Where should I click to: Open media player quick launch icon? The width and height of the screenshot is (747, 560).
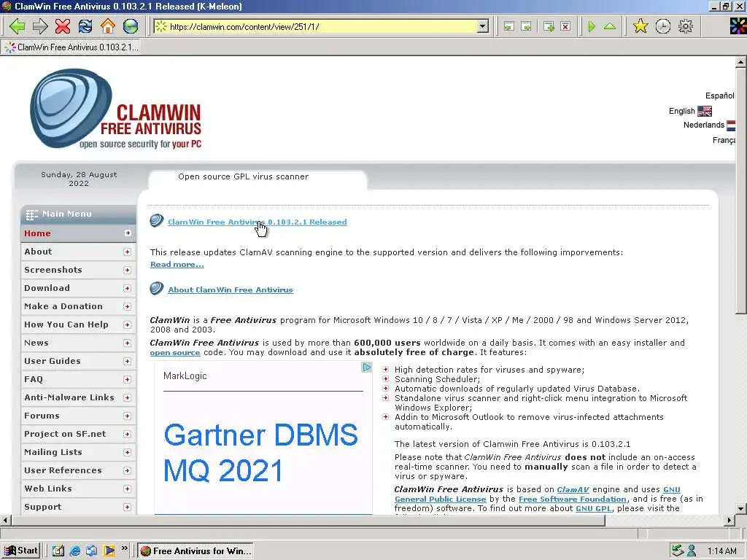pos(109,551)
